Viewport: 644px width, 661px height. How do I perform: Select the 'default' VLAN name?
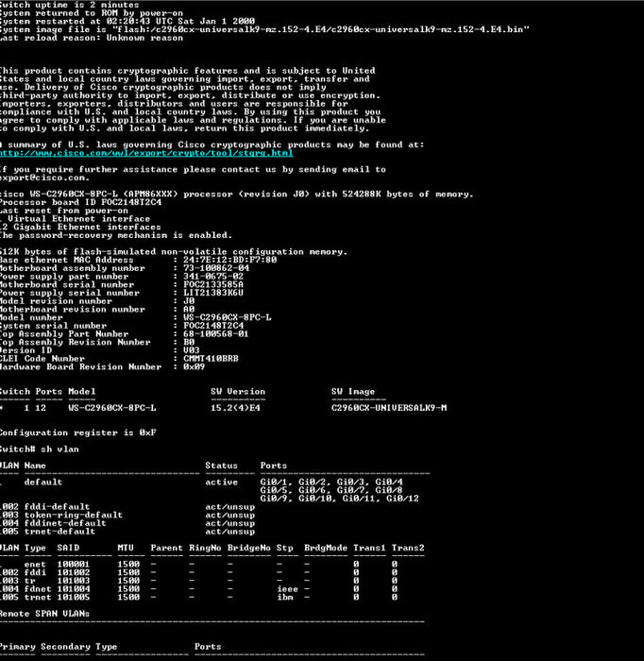(43, 483)
